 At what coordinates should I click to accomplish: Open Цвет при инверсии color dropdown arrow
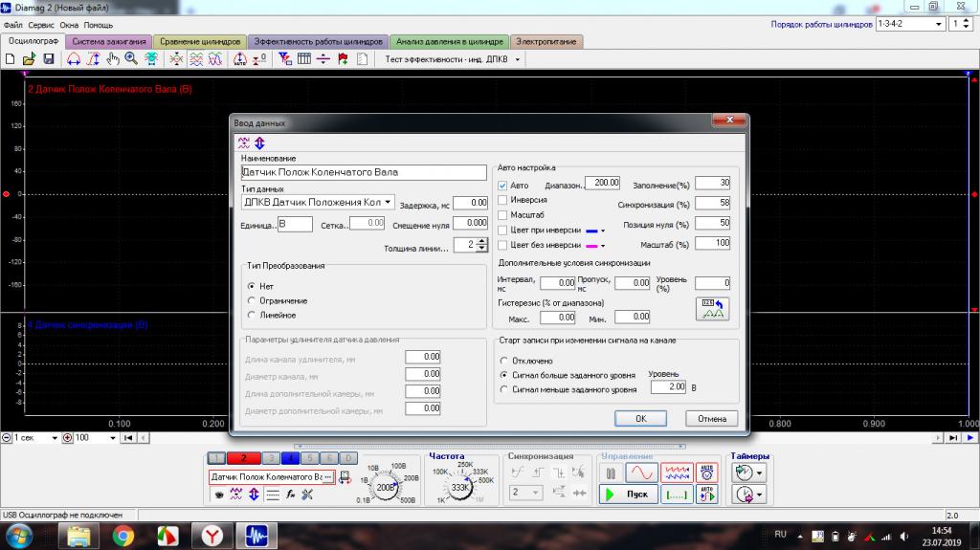click(603, 231)
